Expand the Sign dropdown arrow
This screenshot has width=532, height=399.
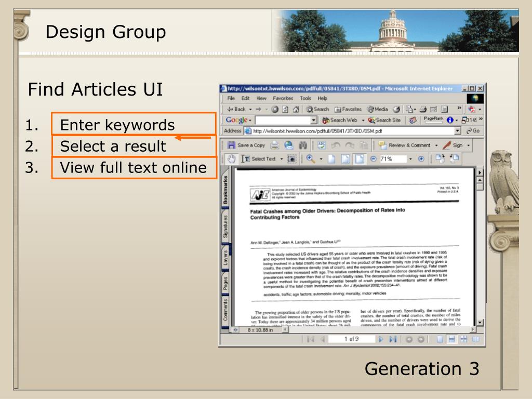point(469,145)
